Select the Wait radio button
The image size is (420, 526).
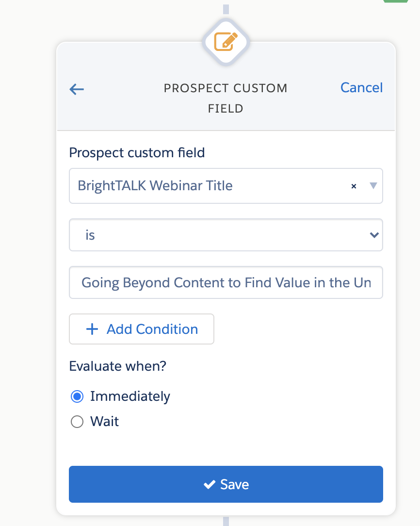click(x=77, y=422)
